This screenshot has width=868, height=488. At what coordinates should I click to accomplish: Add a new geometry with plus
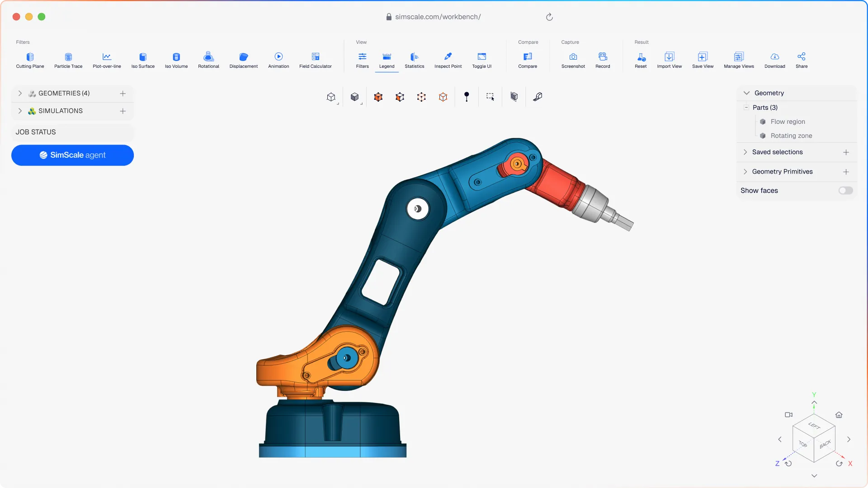[123, 94]
